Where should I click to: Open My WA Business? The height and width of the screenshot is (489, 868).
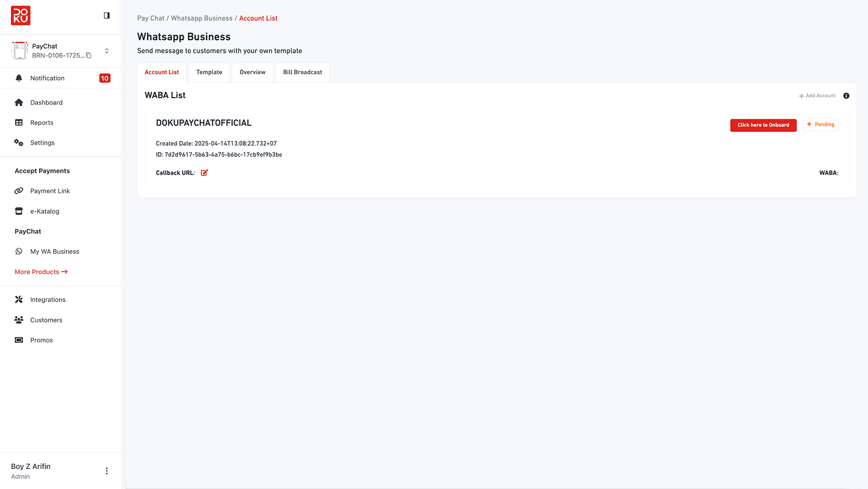coord(55,251)
